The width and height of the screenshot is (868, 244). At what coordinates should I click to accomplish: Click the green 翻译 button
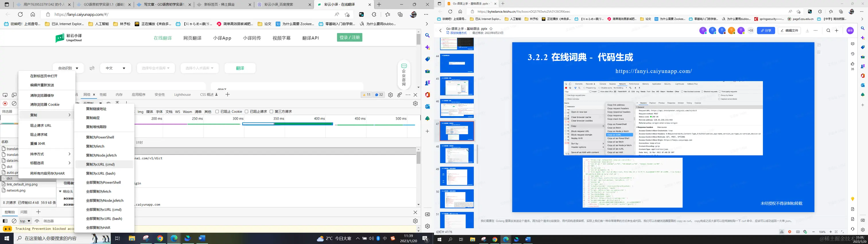pyautogui.click(x=240, y=68)
